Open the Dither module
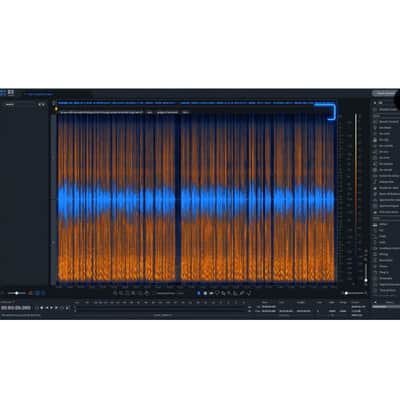The image size is (400, 400). point(386,224)
